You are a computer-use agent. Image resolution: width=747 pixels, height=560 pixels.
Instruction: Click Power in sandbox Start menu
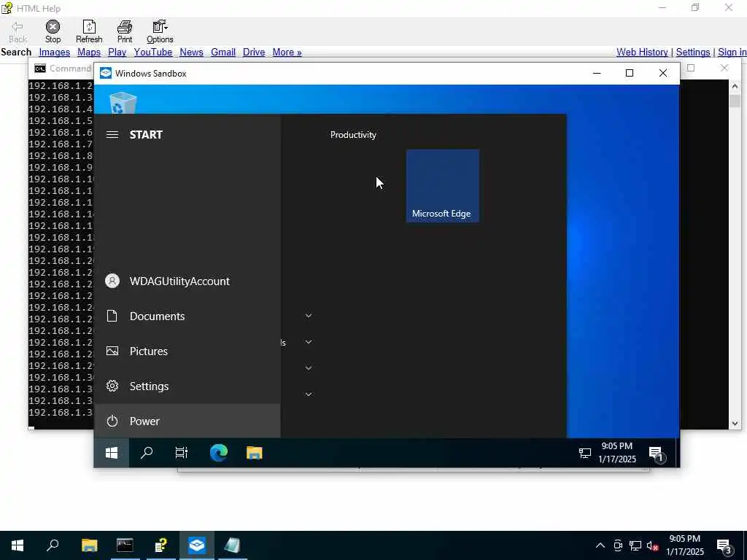(187, 421)
